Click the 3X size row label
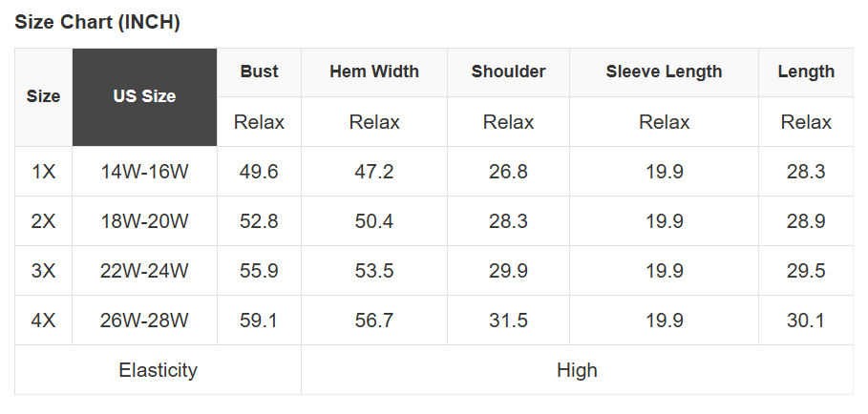Viewport: 868px width, 414px height. pyautogui.click(x=43, y=271)
